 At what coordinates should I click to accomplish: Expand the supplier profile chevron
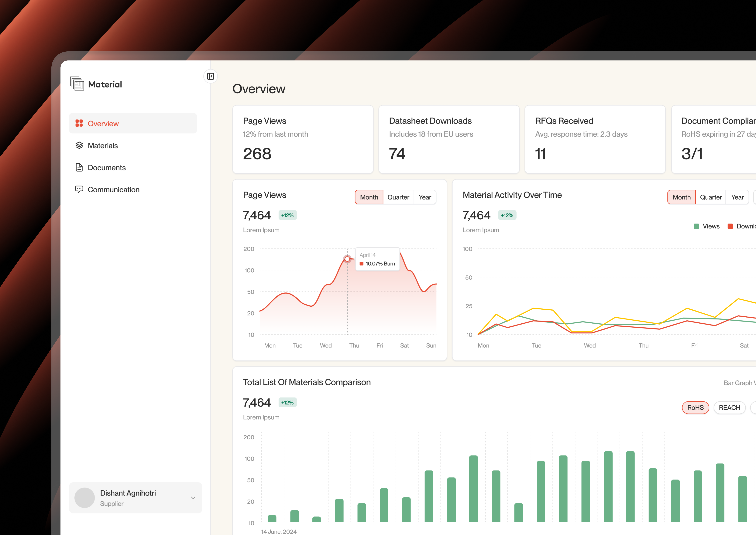point(193,498)
